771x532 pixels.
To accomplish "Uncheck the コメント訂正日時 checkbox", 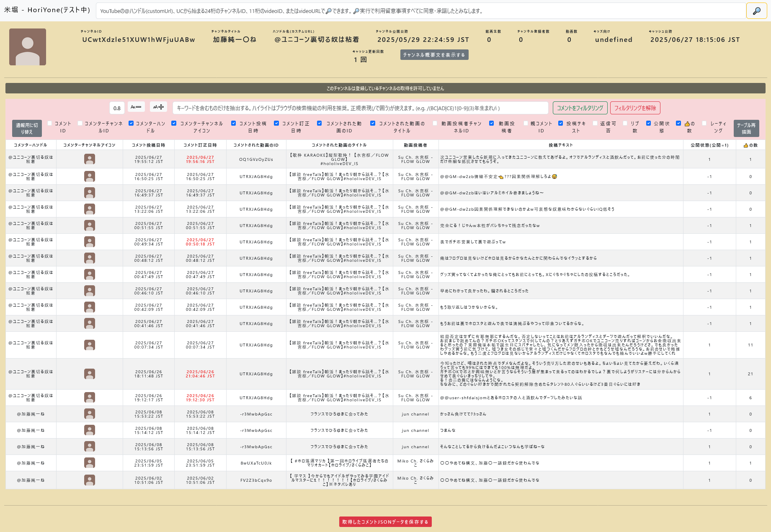I will (276, 123).
